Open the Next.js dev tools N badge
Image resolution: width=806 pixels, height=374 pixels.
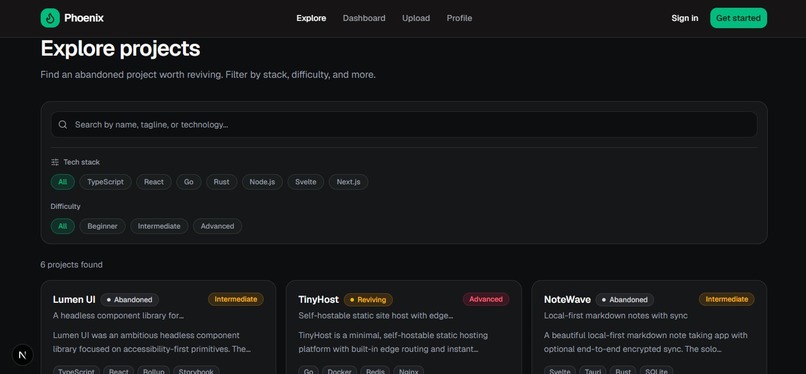(x=23, y=354)
